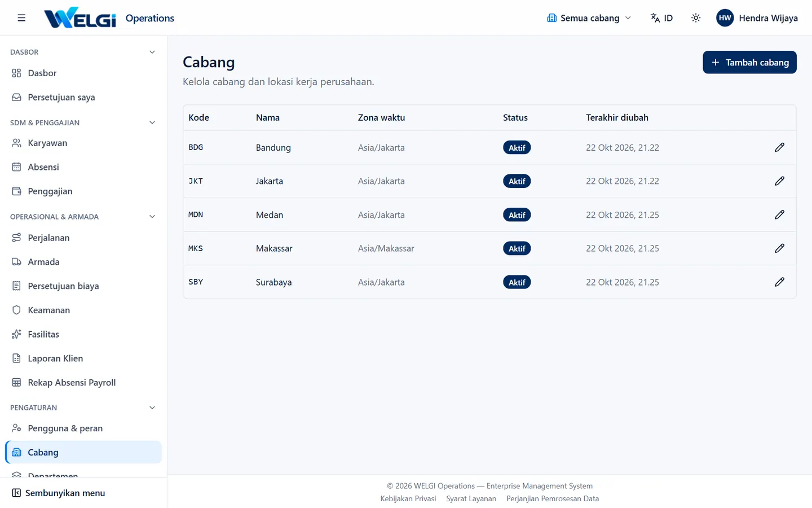Open the Syarat Layanan link
Screen dimensions: 812x508
tap(471, 498)
